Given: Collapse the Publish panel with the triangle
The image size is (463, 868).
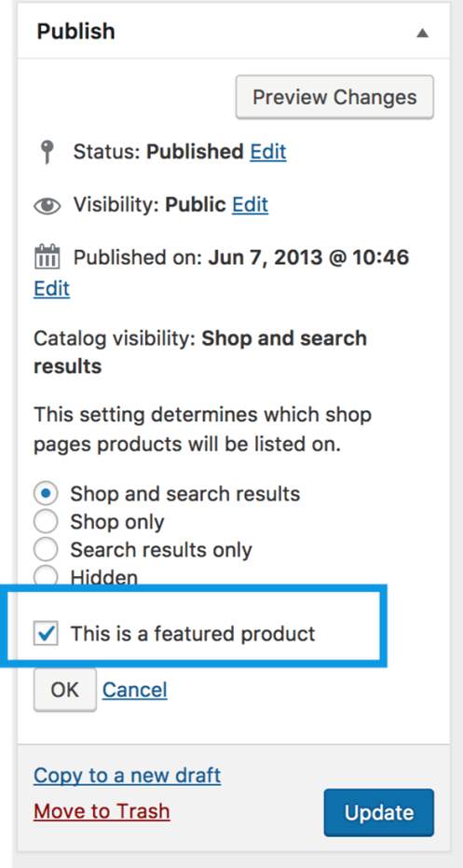Looking at the screenshot, I should point(423,33).
